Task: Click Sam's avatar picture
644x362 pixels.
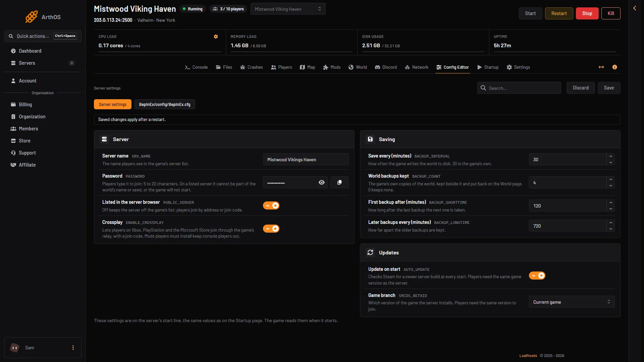Action: pyautogui.click(x=15, y=348)
